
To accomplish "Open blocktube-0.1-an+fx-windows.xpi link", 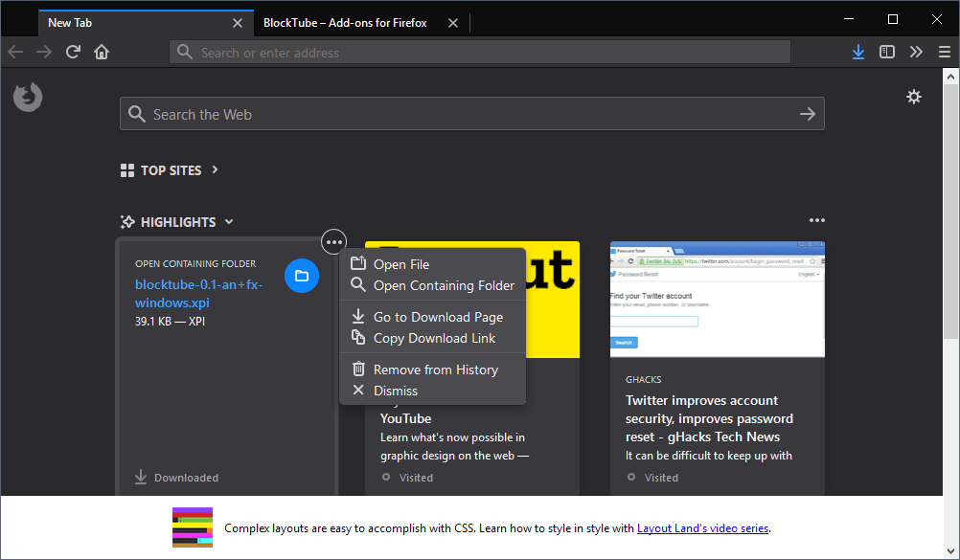I will [x=199, y=294].
